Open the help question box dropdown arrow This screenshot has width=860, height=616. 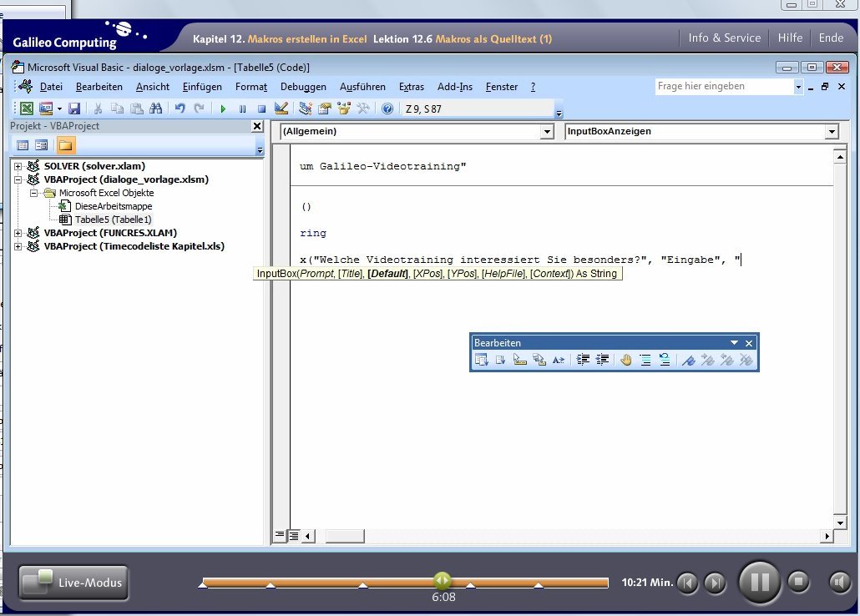pos(798,87)
